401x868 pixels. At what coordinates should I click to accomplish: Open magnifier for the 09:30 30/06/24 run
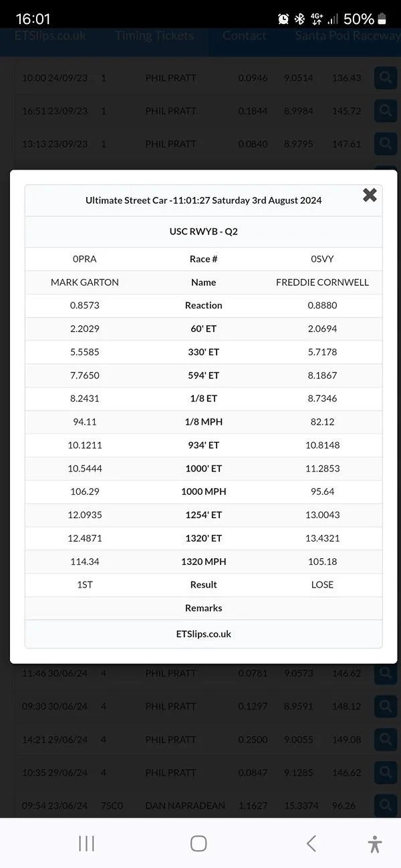(x=386, y=706)
